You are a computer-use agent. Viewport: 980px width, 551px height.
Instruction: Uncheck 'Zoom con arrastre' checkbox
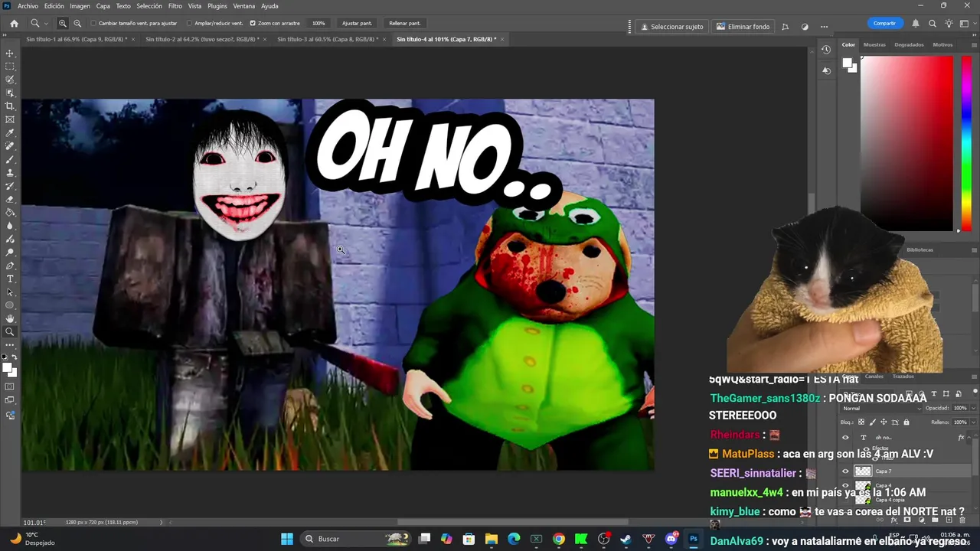click(x=253, y=24)
